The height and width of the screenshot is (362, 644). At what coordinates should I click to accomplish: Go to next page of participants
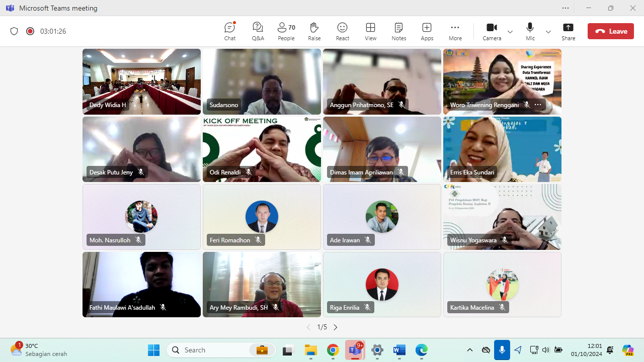336,327
